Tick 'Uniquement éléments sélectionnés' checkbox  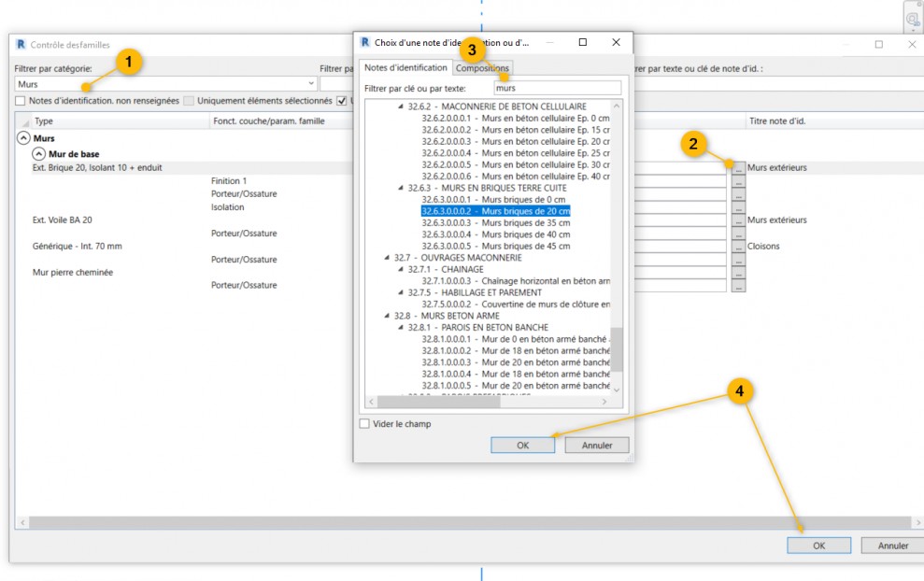pos(189,101)
